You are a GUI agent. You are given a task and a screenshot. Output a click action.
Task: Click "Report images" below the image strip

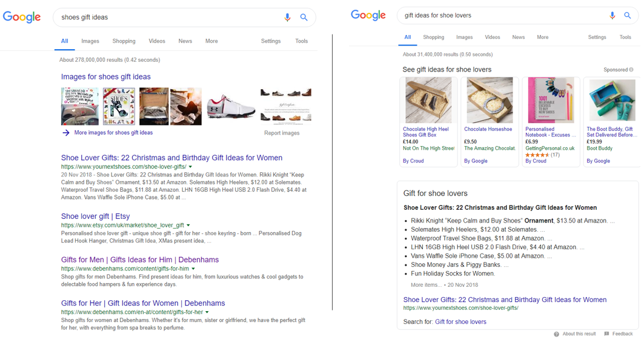pos(282,133)
